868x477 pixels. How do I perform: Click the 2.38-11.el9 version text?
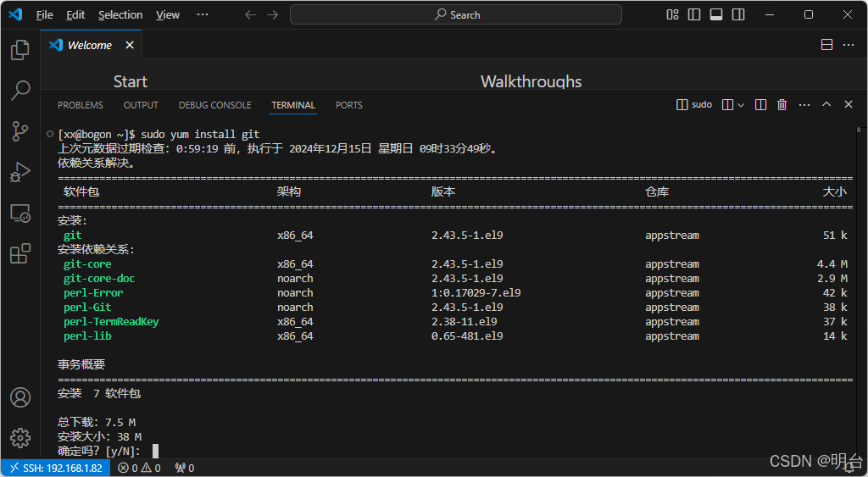click(464, 321)
